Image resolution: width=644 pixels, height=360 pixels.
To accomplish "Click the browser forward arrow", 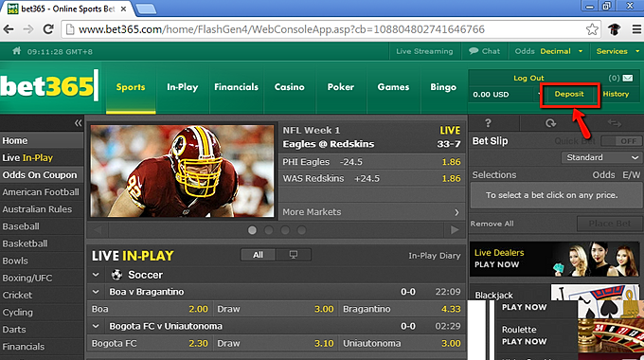I will (27, 29).
